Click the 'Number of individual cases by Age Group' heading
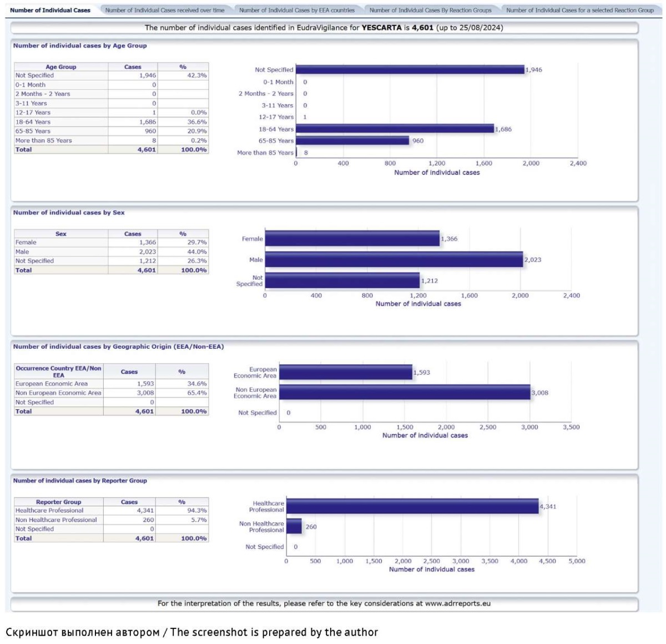The height and width of the screenshot is (644, 666). (x=80, y=46)
